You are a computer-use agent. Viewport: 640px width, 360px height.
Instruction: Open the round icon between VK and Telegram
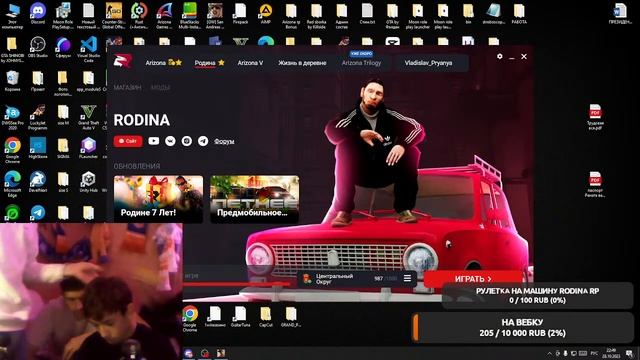point(187,141)
